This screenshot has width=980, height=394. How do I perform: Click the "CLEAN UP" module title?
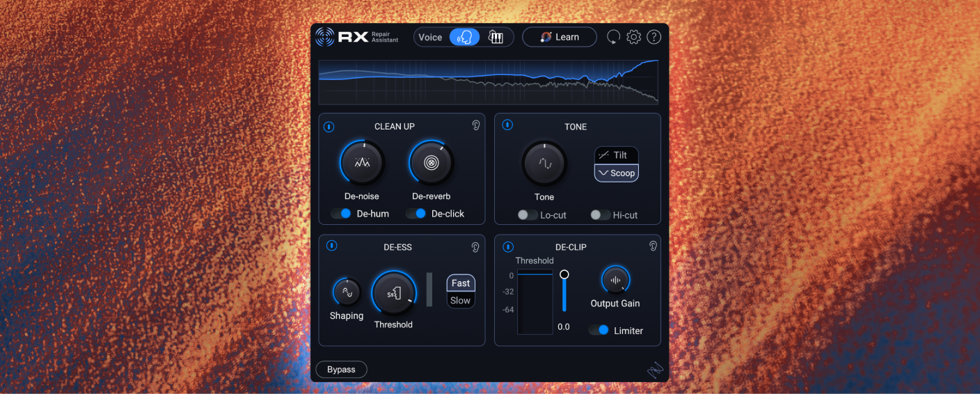395,127
